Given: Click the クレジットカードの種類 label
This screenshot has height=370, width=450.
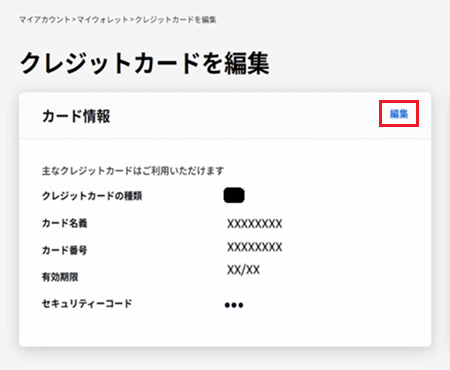Looking at the screenshot, I should (x=92, y=196).
